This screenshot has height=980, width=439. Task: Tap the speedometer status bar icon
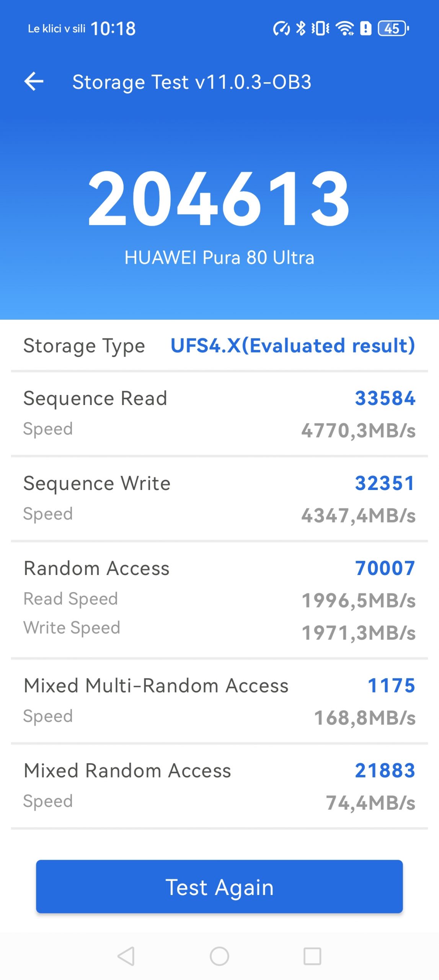tap(281, 28)
